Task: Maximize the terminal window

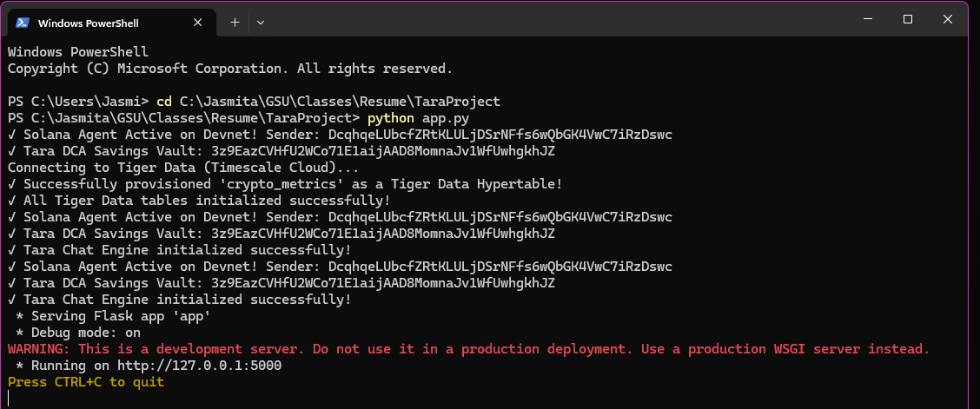Action: click(908, 19)
